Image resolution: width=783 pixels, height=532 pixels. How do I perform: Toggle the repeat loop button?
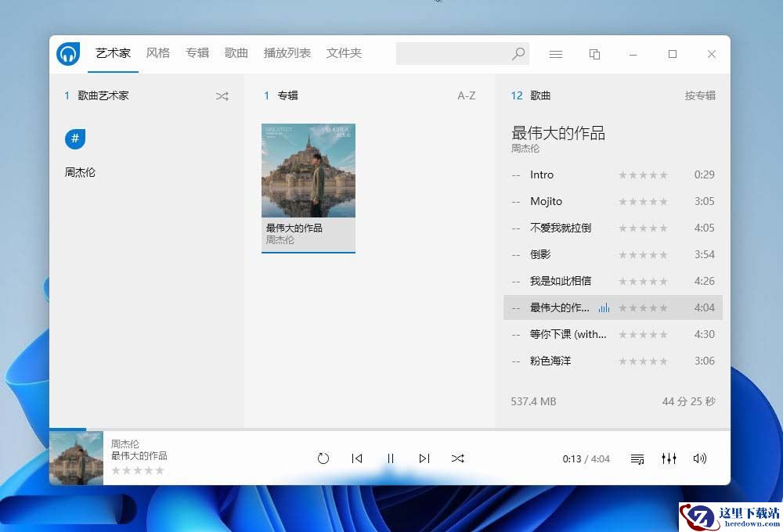pos(323,458)
